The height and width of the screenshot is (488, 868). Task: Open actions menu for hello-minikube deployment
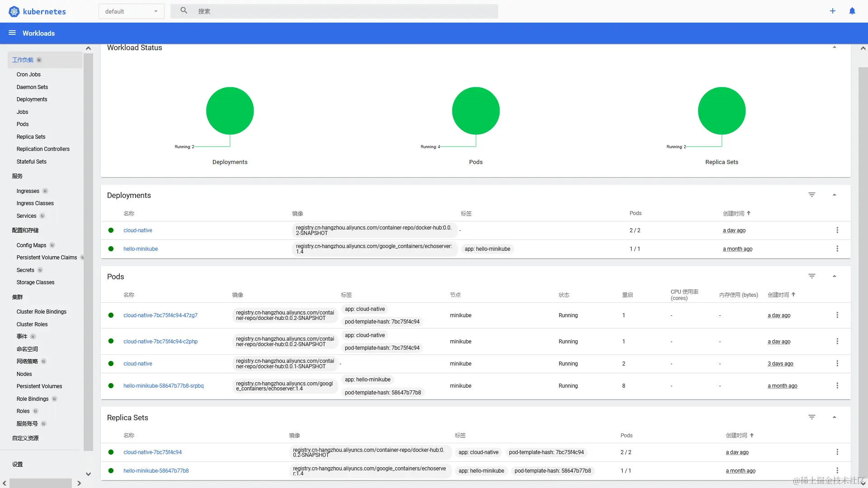click(x=837, y=249)
